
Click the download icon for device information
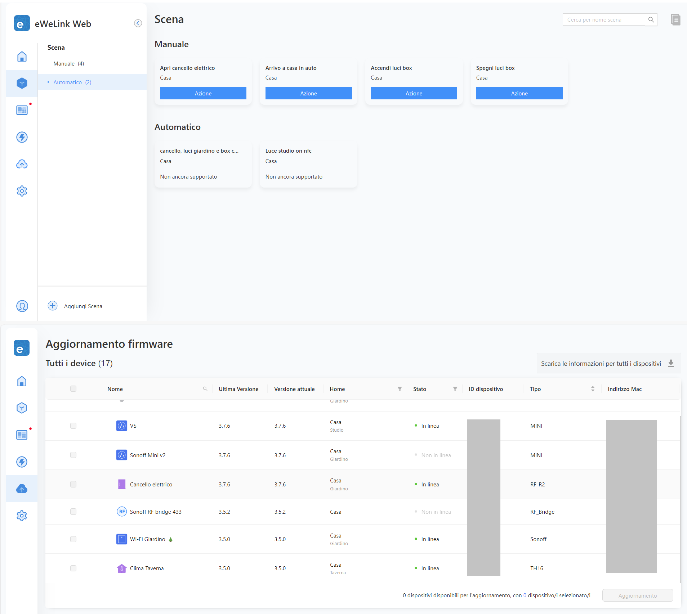671,363
